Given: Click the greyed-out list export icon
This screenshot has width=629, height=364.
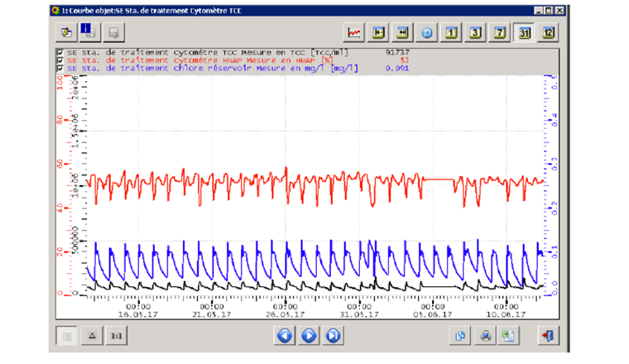Looking at the screenshot, I should pyautogui.click(x=113, y=32).
